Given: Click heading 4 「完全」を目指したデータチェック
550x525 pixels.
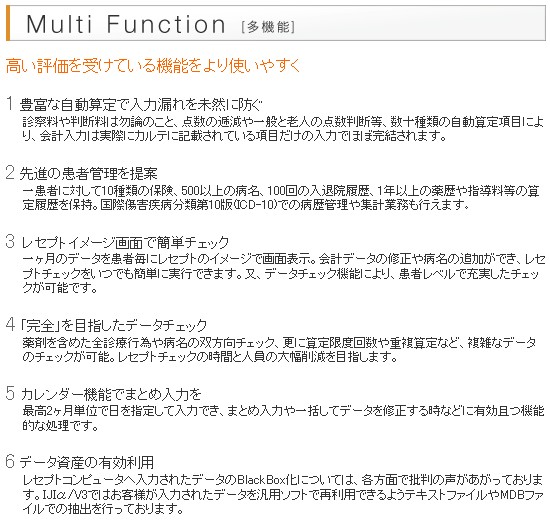Looking at the screenshot, I should [114, 325].
